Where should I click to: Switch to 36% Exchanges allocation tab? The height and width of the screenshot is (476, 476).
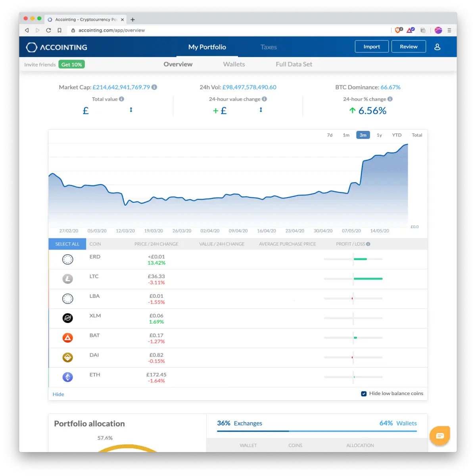[x=240, y=423]
